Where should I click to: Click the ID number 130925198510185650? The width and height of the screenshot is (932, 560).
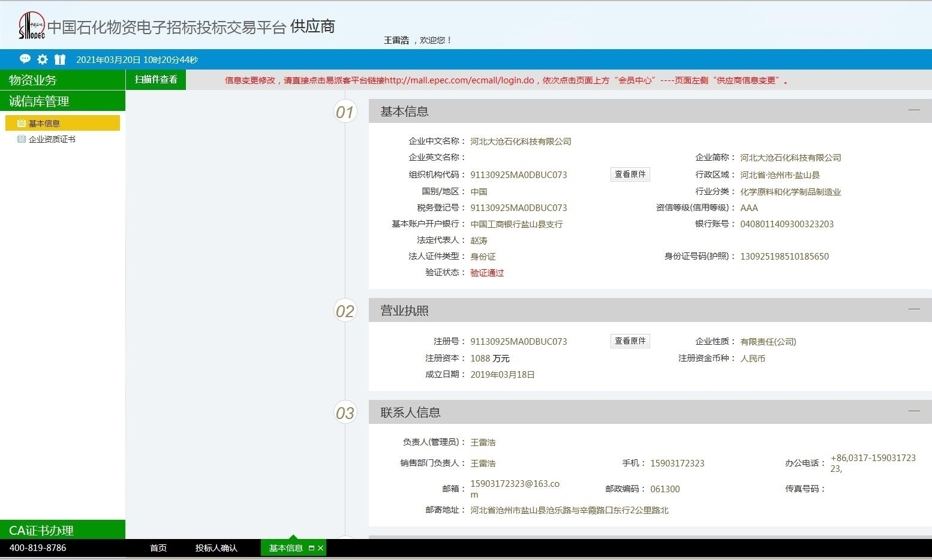click(x=784, y=257)
